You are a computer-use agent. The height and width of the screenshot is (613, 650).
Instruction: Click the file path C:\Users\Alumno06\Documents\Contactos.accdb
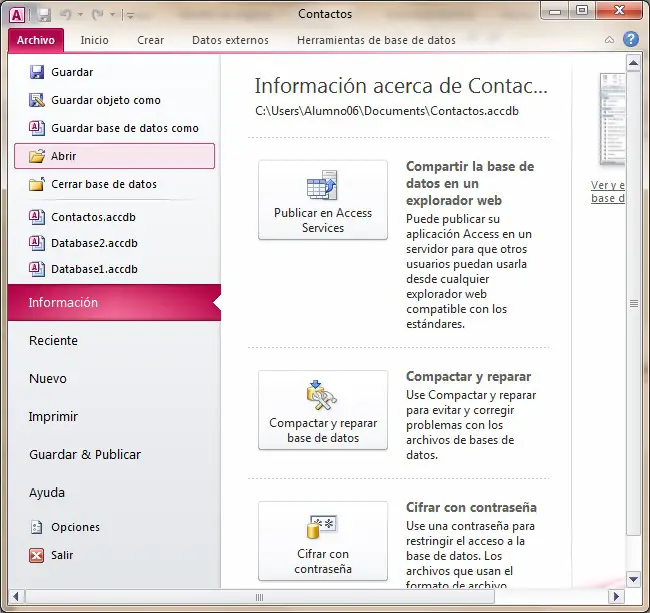pos(387,111)
